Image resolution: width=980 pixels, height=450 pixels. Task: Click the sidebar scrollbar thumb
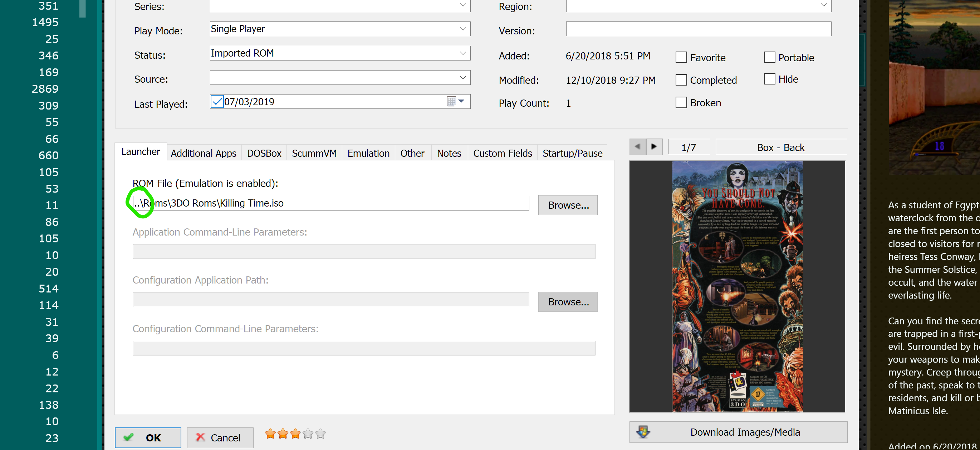click(x=82, y=8)
